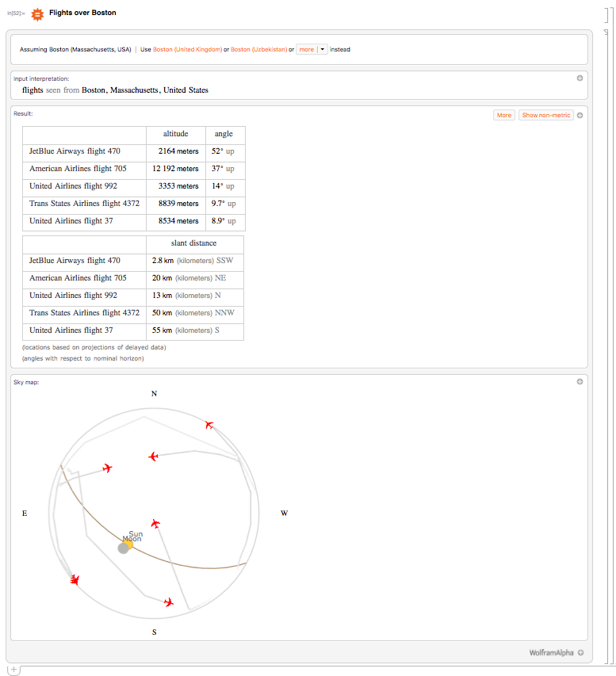Click the E compass label on sky map

25,513
